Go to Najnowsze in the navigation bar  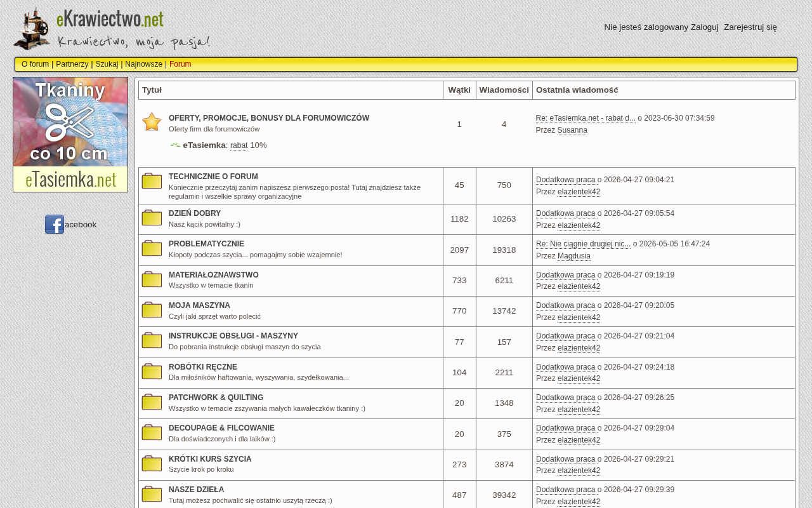(143, 64)
